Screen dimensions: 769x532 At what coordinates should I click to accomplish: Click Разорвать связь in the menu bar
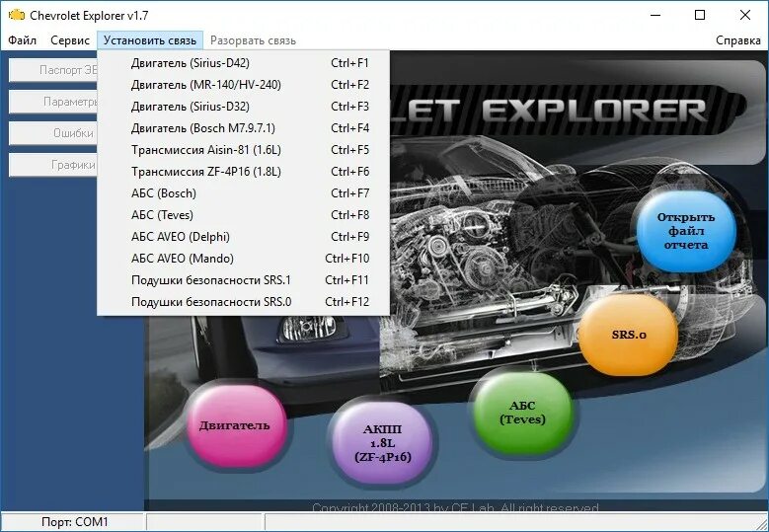pyautogui.click(x=253, y=40)
